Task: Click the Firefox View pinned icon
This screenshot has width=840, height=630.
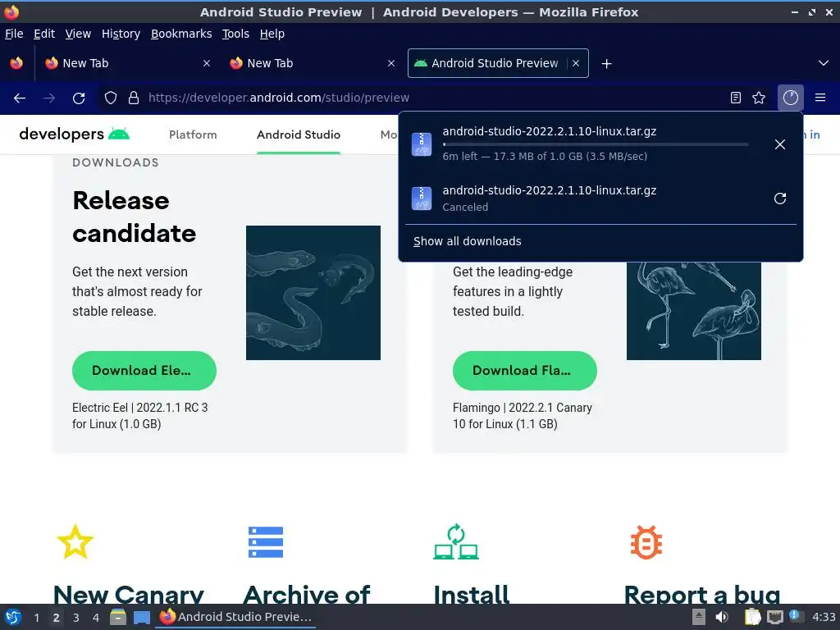Action: coord(16,63)
